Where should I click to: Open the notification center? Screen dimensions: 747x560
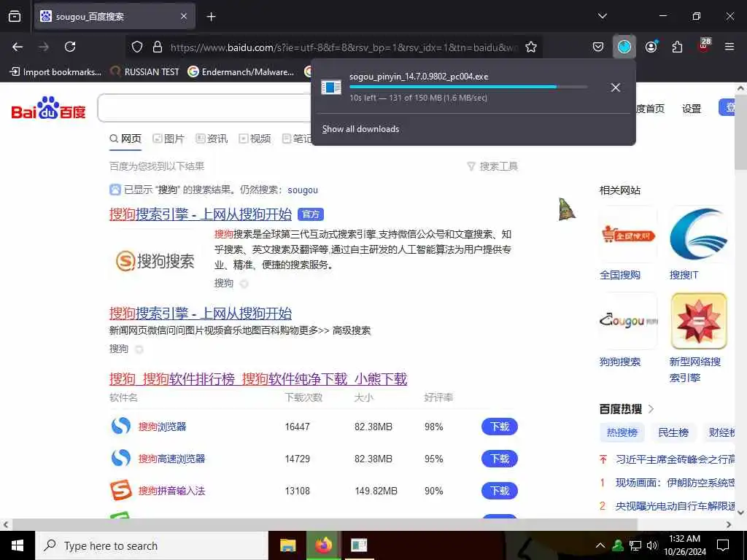[x=723, y=545]
